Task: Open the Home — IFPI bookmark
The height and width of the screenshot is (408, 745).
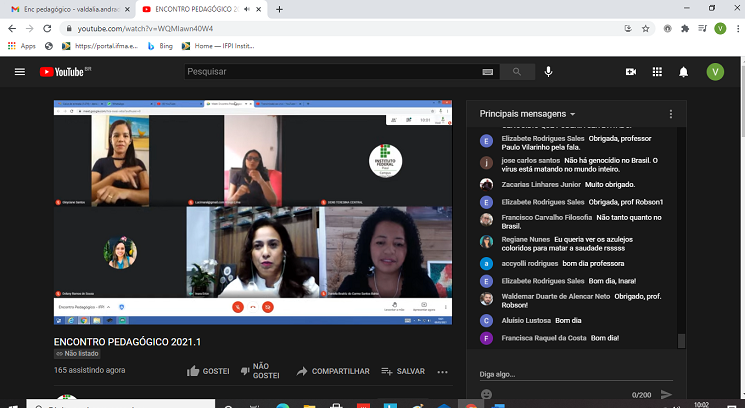Action: [219, 46]
